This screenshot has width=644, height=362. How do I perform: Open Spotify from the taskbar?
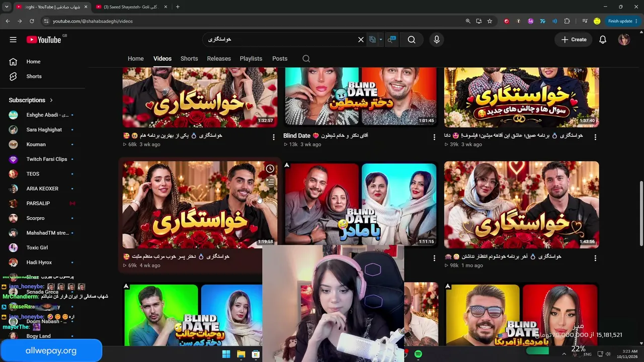click(418, 354)
